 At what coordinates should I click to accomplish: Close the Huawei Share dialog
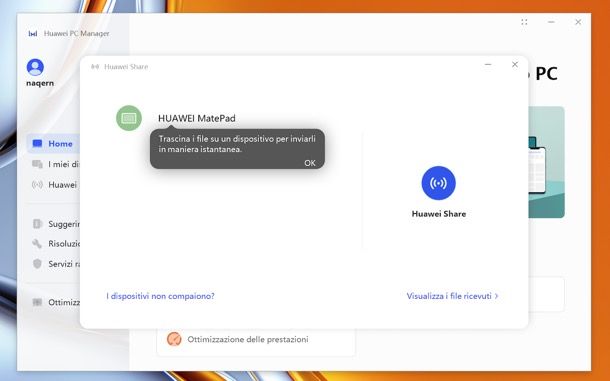515,64
